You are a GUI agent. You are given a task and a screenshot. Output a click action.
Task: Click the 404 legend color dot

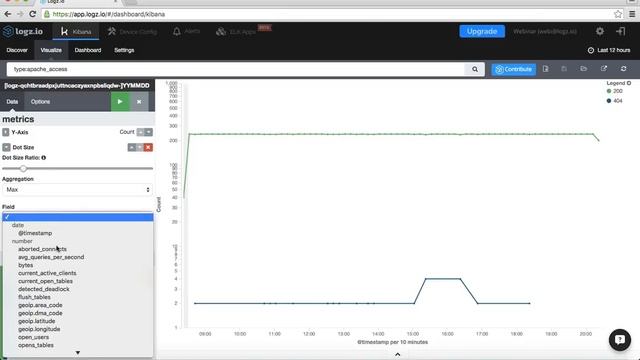609,101
